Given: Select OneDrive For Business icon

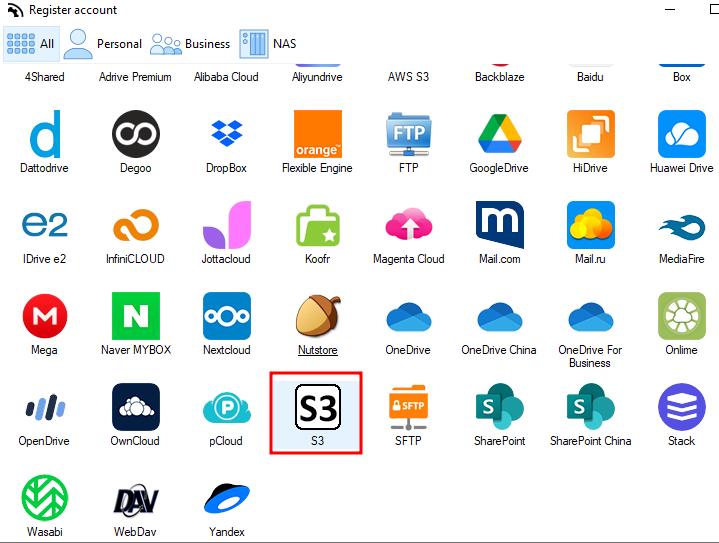Looking at the screenshot, I should click(591, 316).
